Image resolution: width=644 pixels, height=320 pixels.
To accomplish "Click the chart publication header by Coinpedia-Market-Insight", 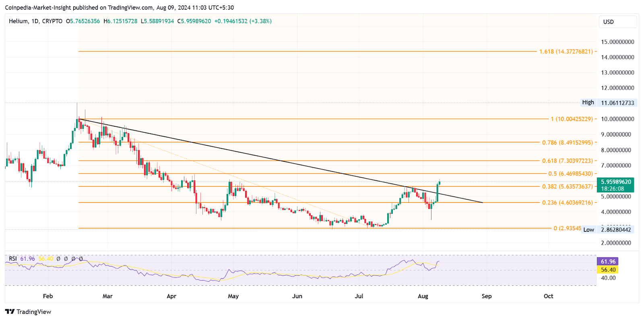I will (119, 7).
